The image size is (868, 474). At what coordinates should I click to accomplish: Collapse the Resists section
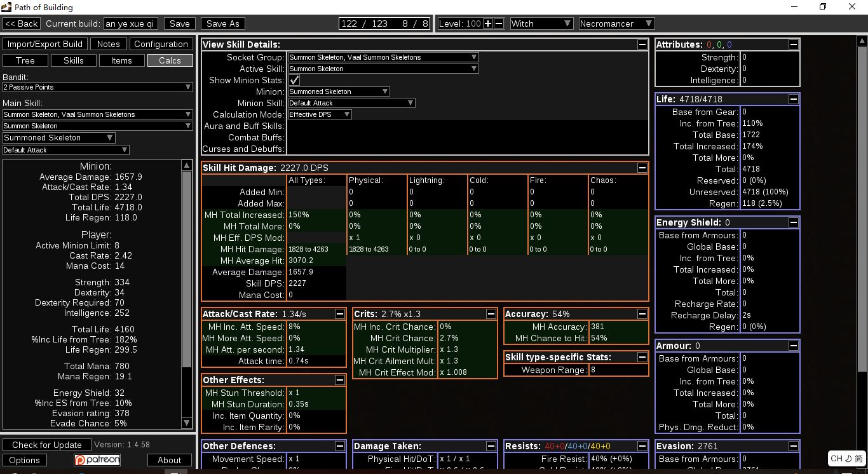(x=642, y=446)
